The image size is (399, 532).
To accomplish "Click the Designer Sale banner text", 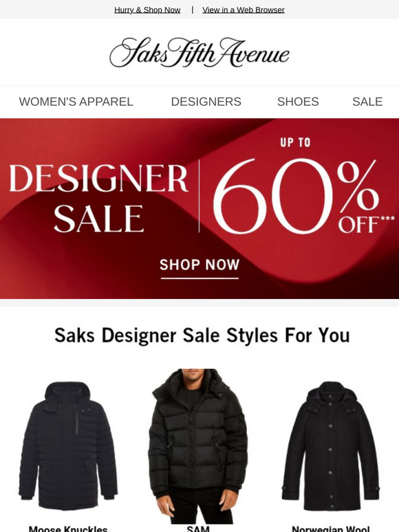I will pos(98,199).
